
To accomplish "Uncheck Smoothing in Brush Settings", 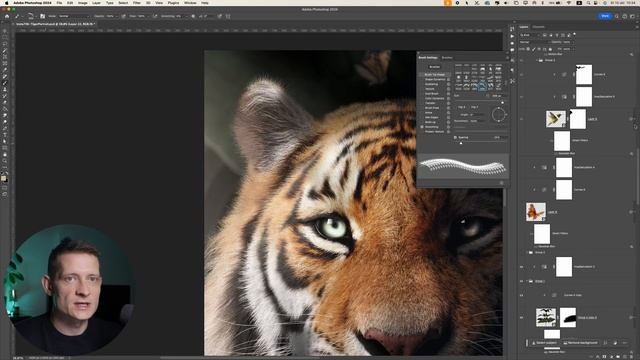I will pos(422,127).
